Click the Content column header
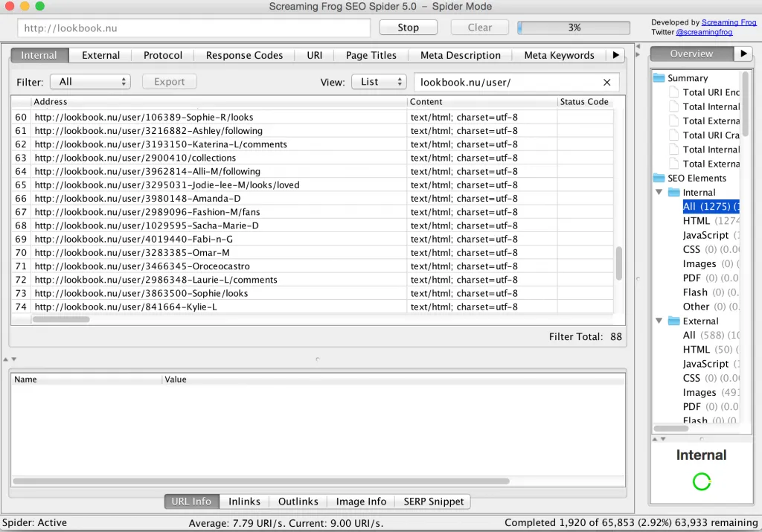Viewport: 762px width, 532px height. pyautogui.click(x=482, y=101)
